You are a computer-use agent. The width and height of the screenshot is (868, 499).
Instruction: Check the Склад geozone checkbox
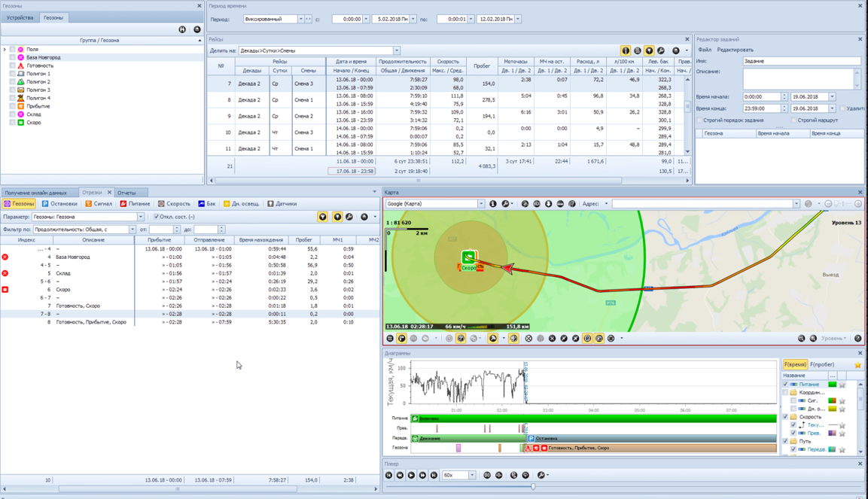tap(12, 114)
